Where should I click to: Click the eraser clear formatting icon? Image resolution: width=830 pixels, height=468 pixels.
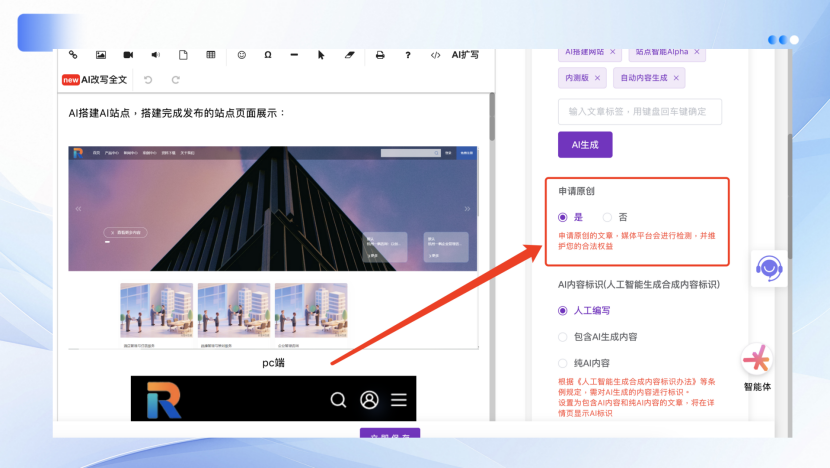point(349,55)
